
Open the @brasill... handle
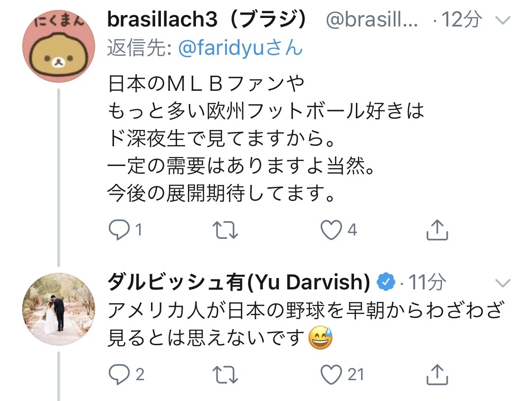pos(372,20)
